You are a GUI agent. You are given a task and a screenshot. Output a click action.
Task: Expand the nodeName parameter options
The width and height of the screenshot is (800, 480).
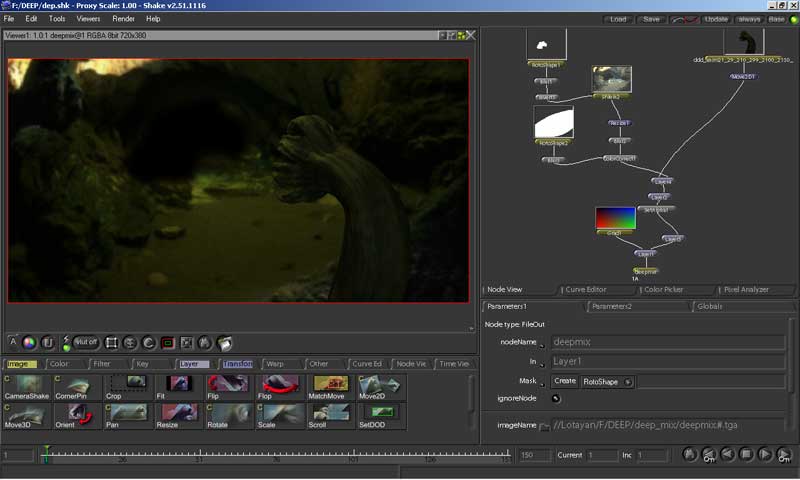point(542,346)
